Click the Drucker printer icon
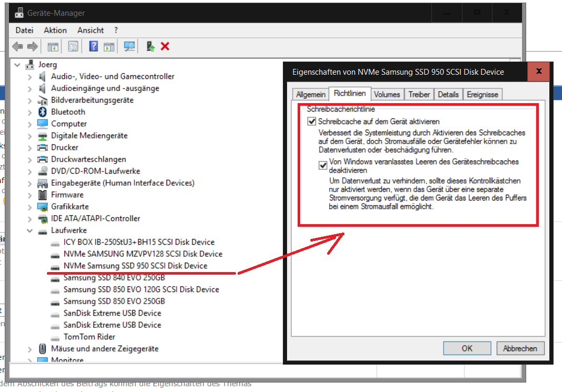562x392 pixels. [x=43, y=147]
